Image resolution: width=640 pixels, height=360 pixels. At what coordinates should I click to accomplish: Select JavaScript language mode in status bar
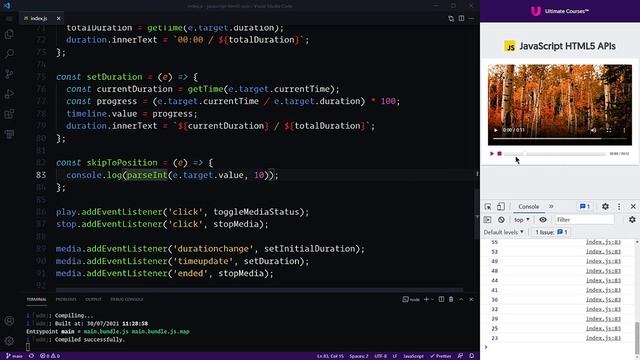pos(413,356)
